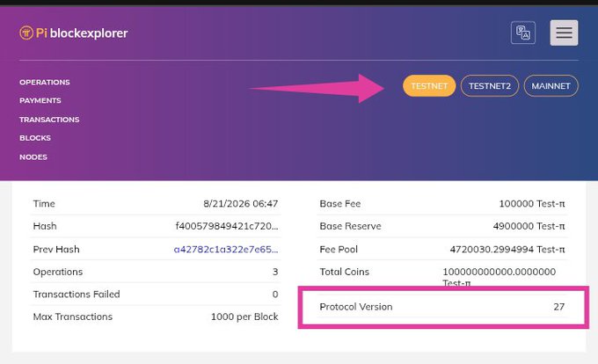The width and height of the screenshot is (598, 364).
Task: Click the 4900000 Test-π reserve value
Action: coord(529,226)
